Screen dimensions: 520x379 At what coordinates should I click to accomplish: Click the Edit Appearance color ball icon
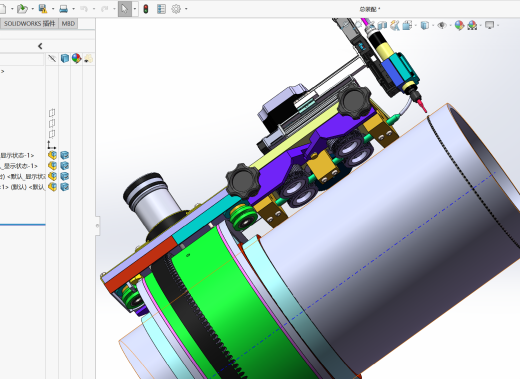point(459,25)
